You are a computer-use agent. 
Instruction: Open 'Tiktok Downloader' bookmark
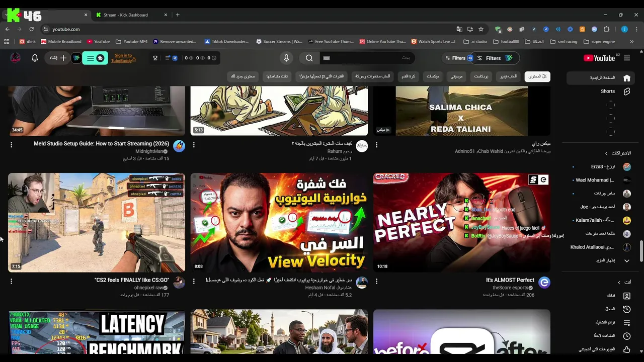(x=226, y=42)
